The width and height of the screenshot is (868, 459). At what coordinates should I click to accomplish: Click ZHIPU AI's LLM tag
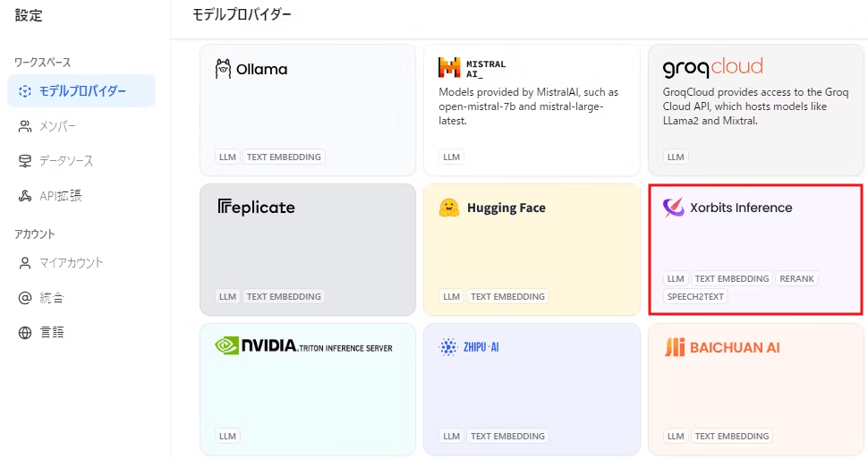[x=451, y=437]
